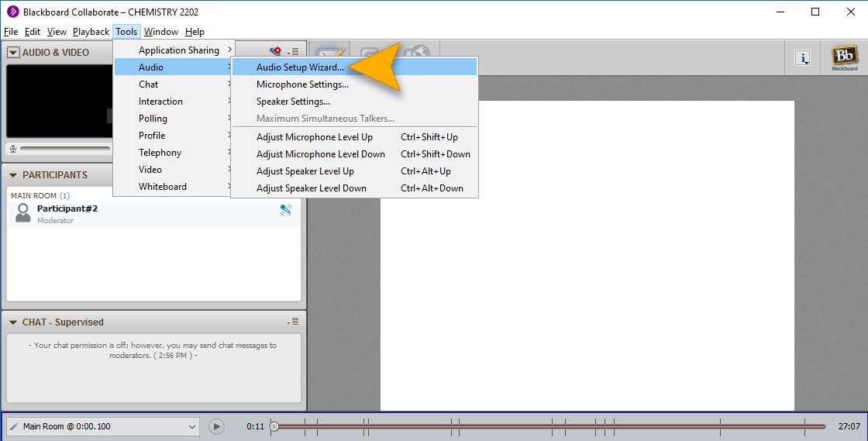Viewport: 868px width, 441px height.
Task: Click Participant#2 audio status icon
Action: tap(286, 210)
